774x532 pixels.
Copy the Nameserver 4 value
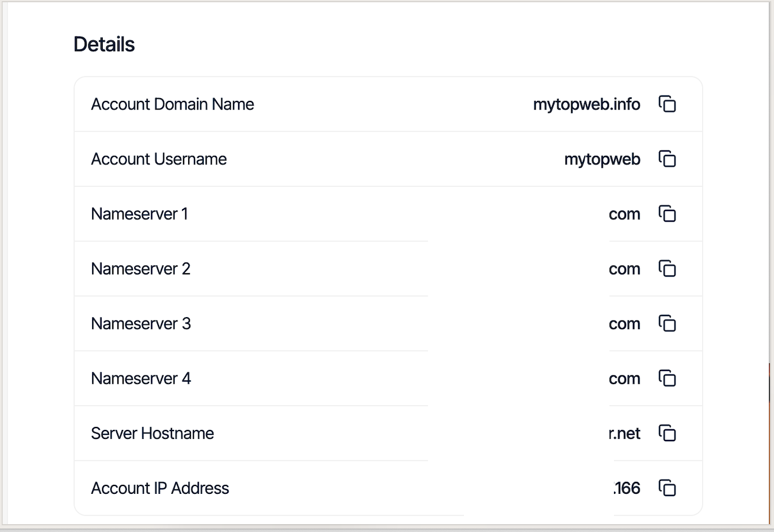667,379
